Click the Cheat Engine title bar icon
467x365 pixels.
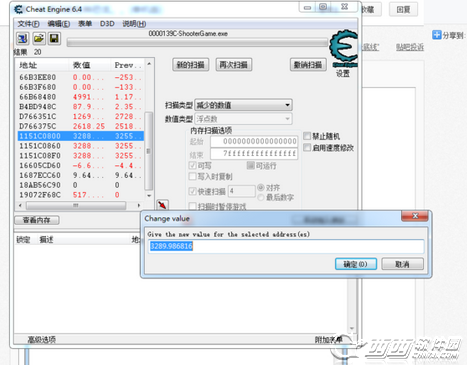(x=19, y=9)
